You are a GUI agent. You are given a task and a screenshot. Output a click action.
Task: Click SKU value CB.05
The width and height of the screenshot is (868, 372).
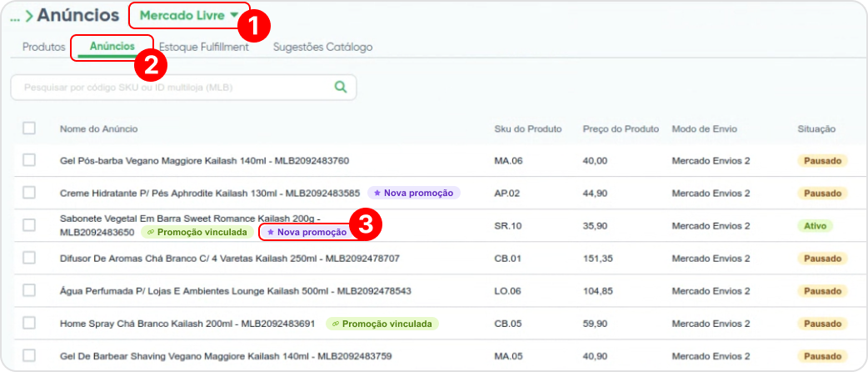pyautogui.click(x=507, y=324)
